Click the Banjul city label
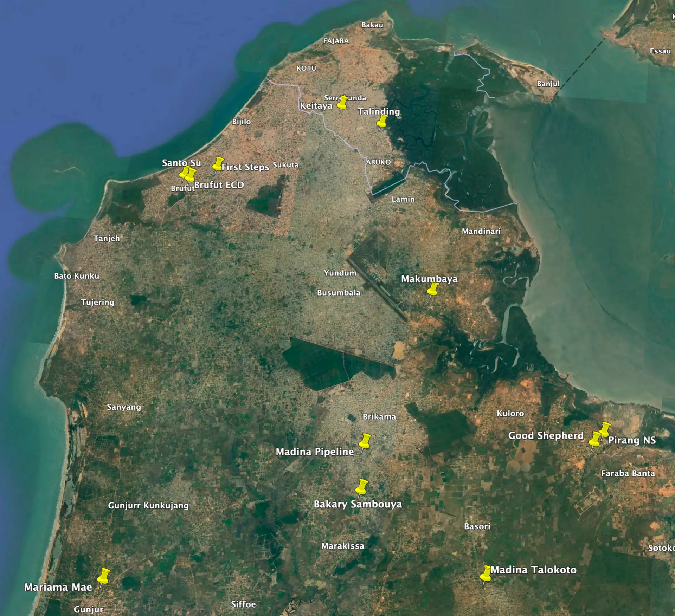Screen dimensions: 675x616 pos(548,84)
